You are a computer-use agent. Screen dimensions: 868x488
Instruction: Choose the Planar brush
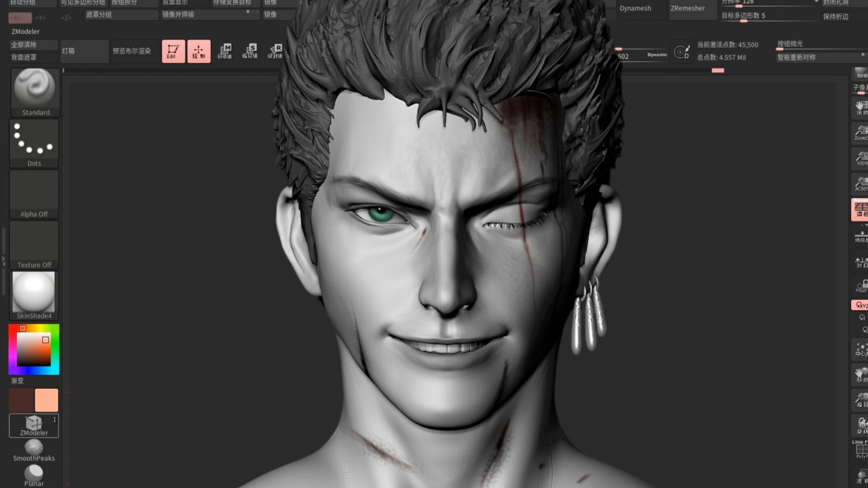(x=34, y=476)
